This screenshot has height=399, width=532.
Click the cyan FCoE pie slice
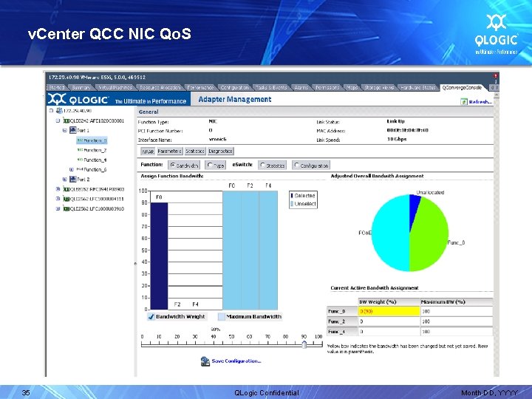point(390,234)
